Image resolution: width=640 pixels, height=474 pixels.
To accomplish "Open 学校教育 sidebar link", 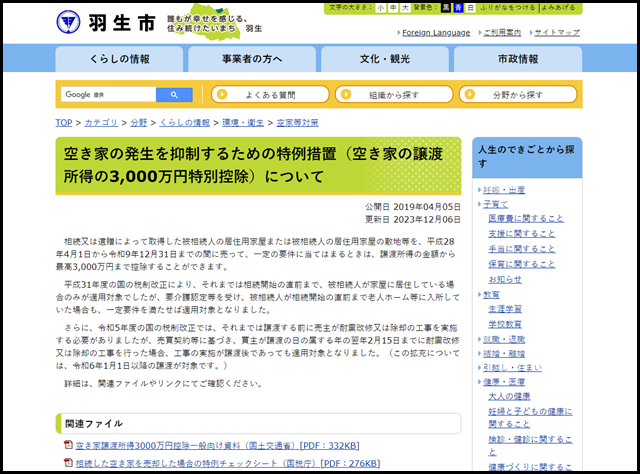I will 505,324.
